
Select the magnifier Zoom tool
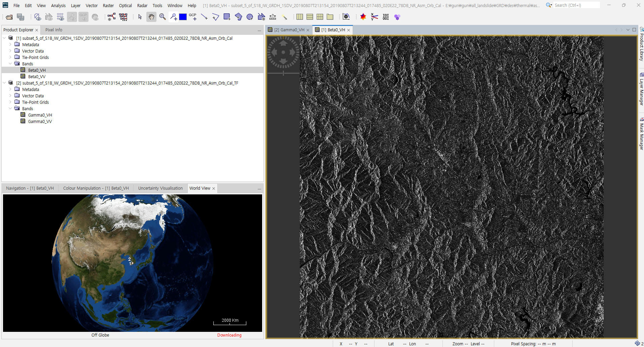163,17
